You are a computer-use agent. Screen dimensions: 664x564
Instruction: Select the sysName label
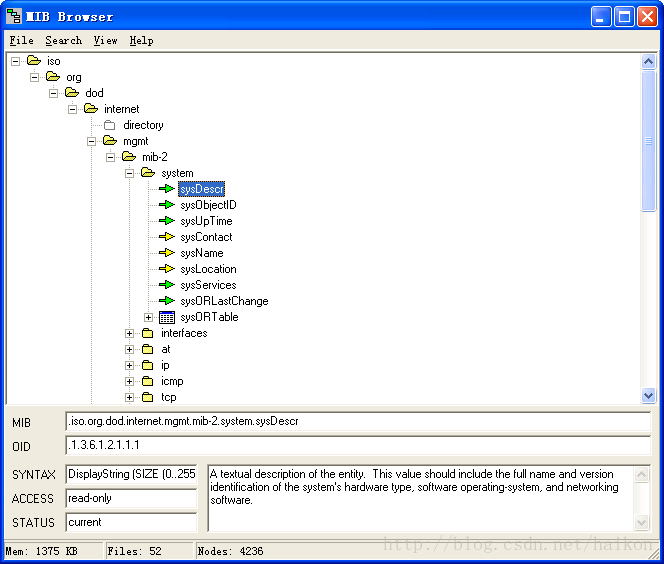tap(202, 253)
